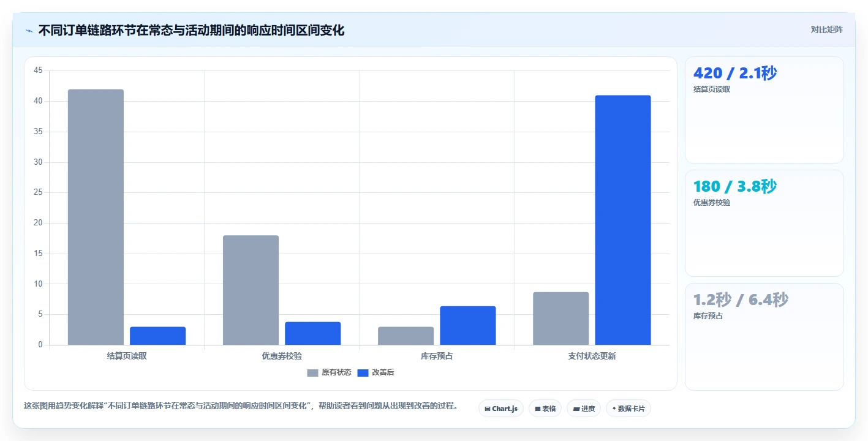Open the 1.2秒 / 6.4秒 data card
The image size is (868, 441).
pyautogui.click(x=764, y=337)
